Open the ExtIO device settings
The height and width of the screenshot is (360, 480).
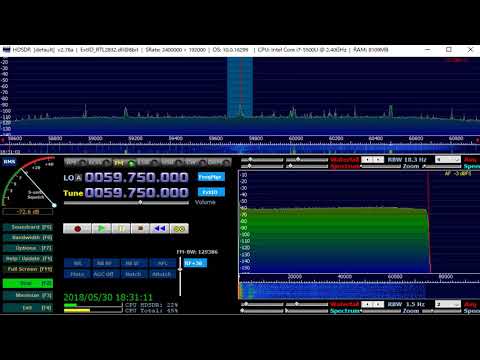[211, 192]
